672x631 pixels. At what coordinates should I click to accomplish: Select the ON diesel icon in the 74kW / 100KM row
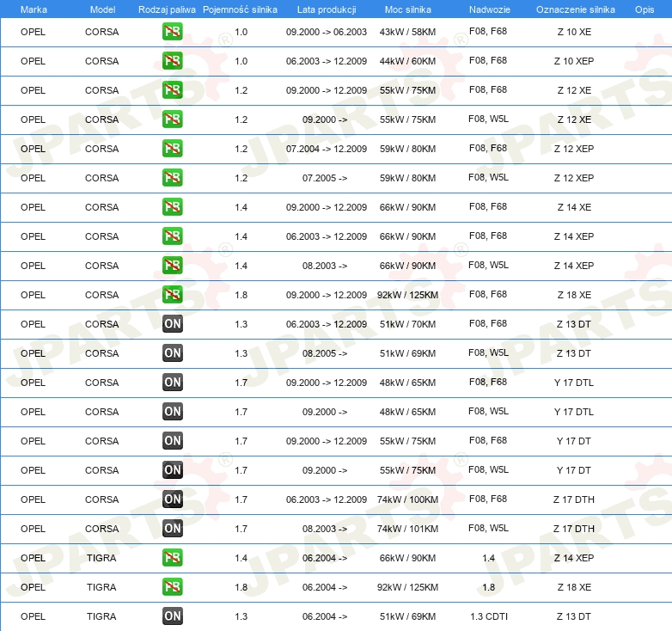point(172,499)
